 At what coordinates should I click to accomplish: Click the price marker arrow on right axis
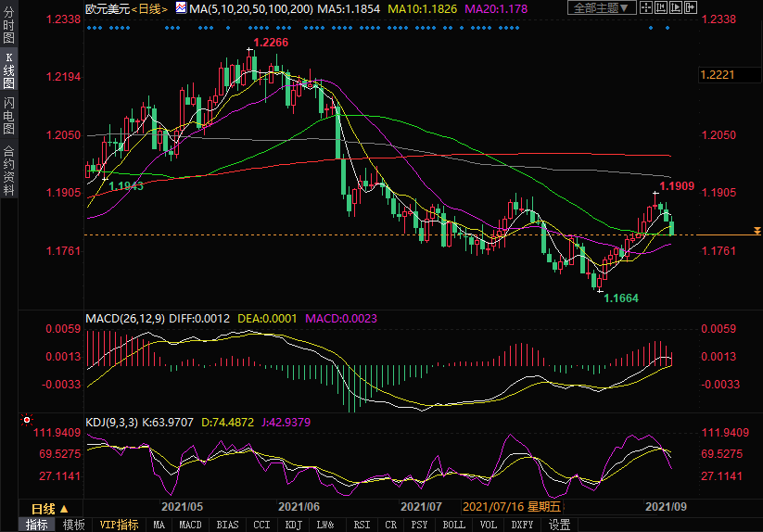[757, 231]
